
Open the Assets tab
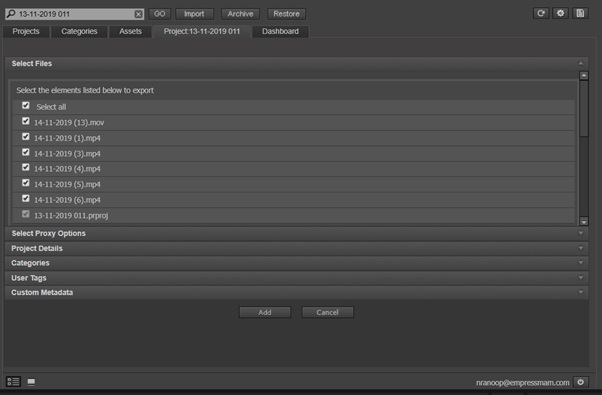coord(130,31)
